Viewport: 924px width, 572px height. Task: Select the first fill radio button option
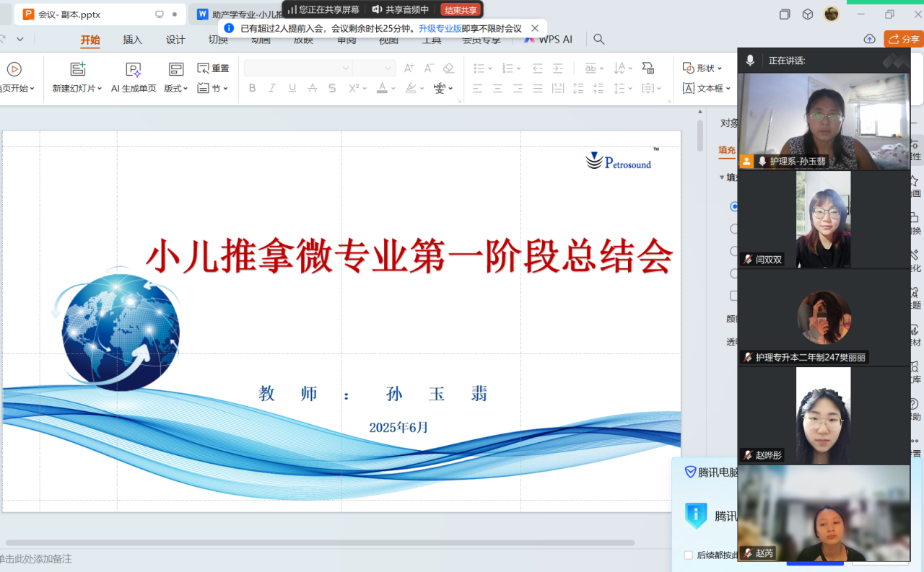tap(734, 206)
